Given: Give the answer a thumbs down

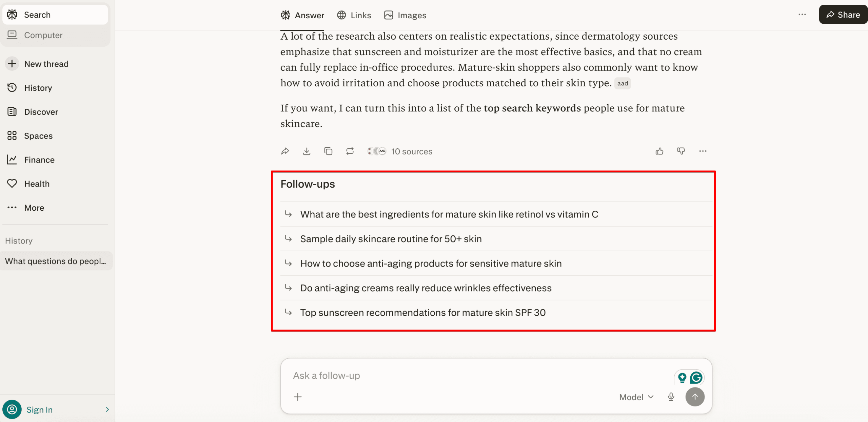Looking at the screenshot, I should pos(681,151).
